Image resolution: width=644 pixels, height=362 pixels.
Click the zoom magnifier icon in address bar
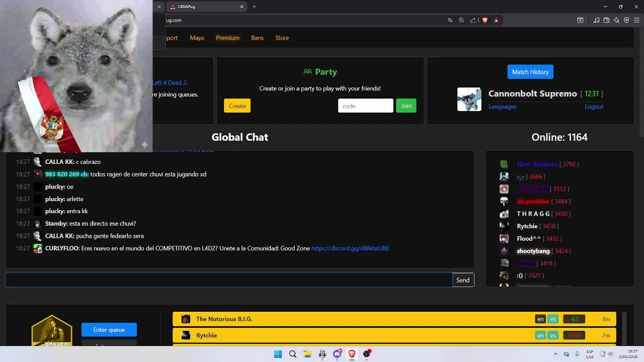click(x=461, y=20)
